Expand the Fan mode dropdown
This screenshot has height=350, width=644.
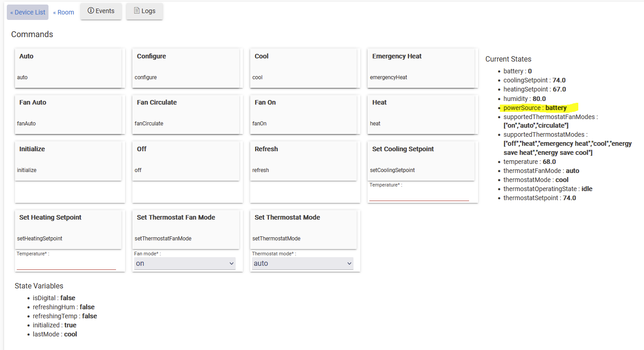click(185, 264)
